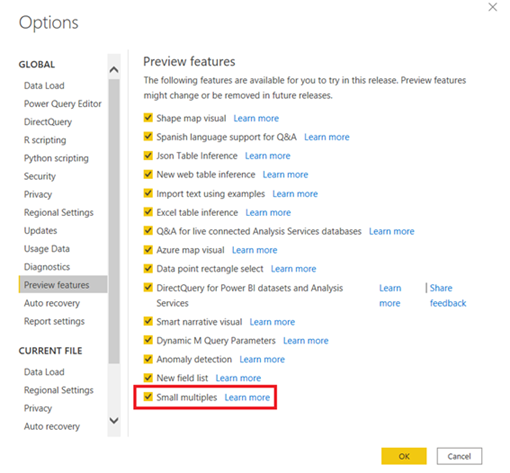510x473 pixels.
Task: Close the Options dialog with X
Action: (493, 7)
